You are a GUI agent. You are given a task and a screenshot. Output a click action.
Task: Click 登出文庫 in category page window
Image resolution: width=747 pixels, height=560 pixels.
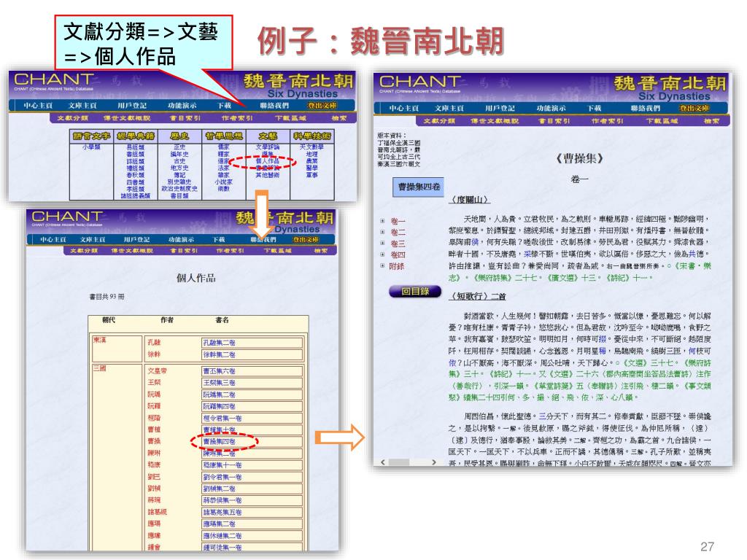tap(322, 105)
